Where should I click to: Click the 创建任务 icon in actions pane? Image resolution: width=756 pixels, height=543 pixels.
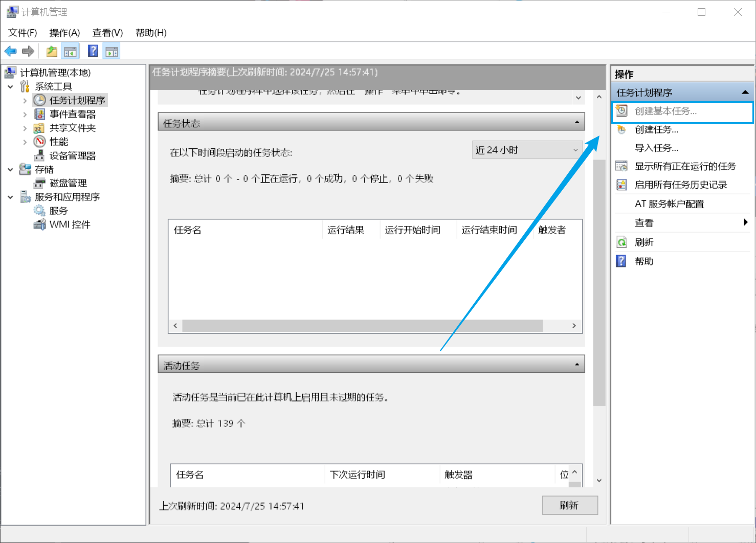point(621,129)
